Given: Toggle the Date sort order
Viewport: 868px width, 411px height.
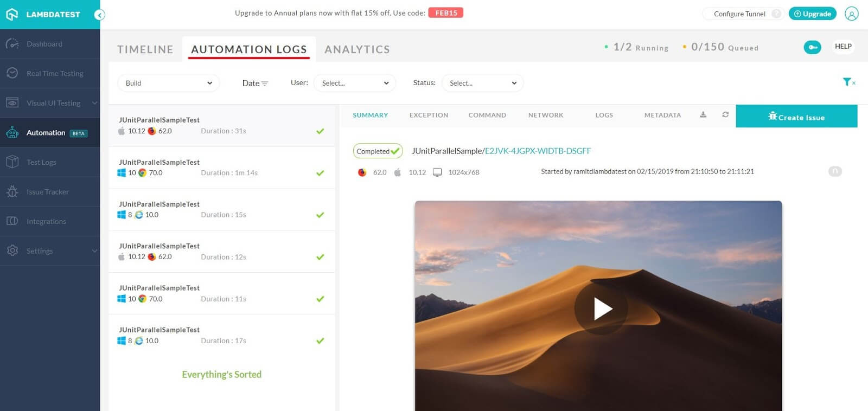Looking at the screenshot, I should click(255, 84).
